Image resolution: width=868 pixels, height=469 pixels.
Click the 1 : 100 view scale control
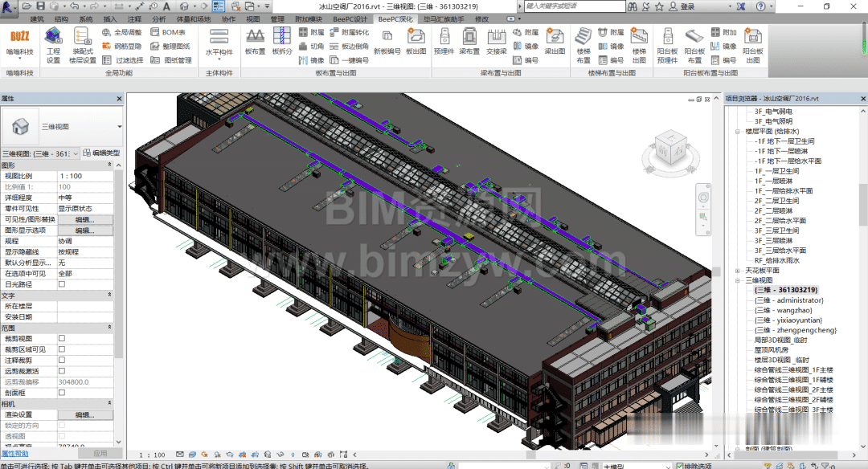[152, 455]
